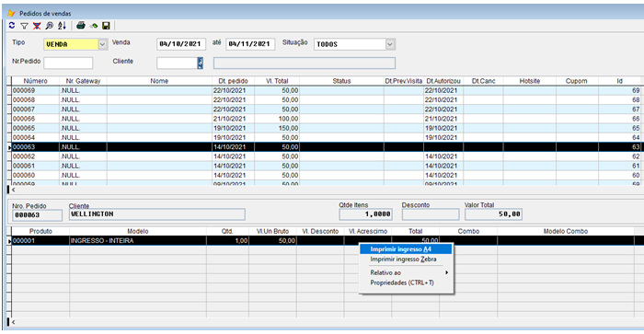Click the lookup button beside the Cliente field
The height and width of the screenshot is (334, 644).
coord(200,63)
